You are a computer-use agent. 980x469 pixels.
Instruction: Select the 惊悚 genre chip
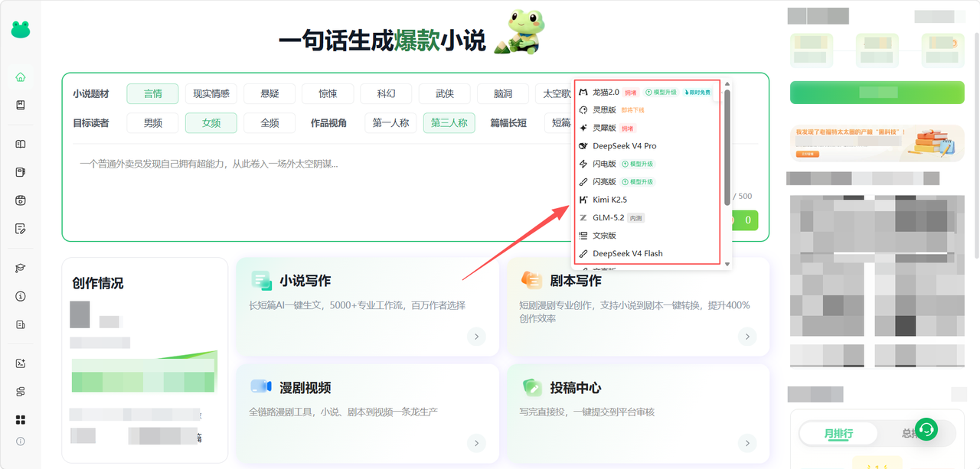click(x=328, y=93)
